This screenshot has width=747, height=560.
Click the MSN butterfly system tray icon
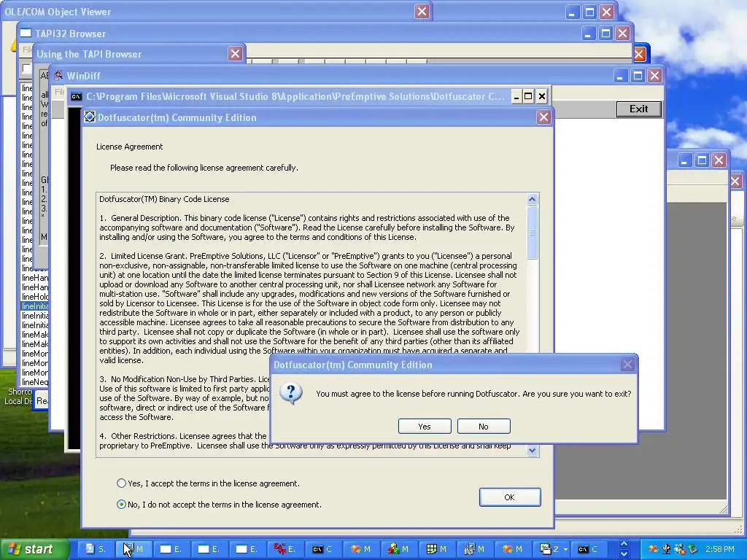653,549
